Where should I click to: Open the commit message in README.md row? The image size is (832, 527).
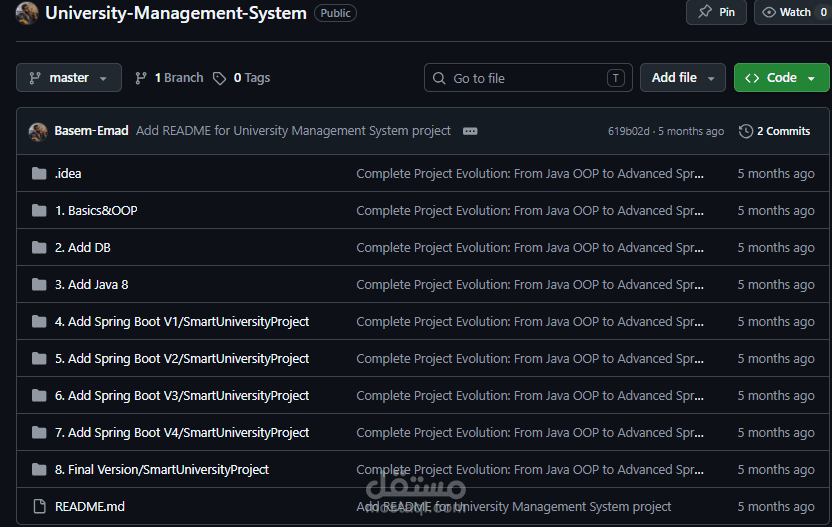514,507
